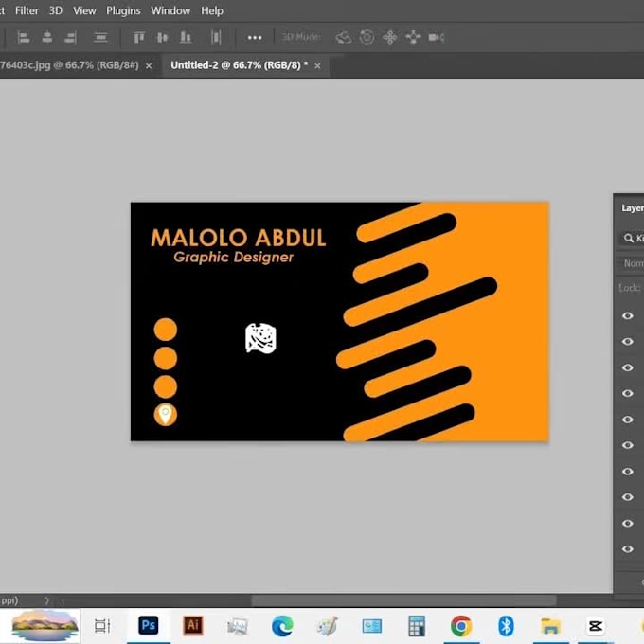Select 3D Mode video camera zoom icon
The height and width of the screenshot is (644, 644).
[x=437, y=38]
